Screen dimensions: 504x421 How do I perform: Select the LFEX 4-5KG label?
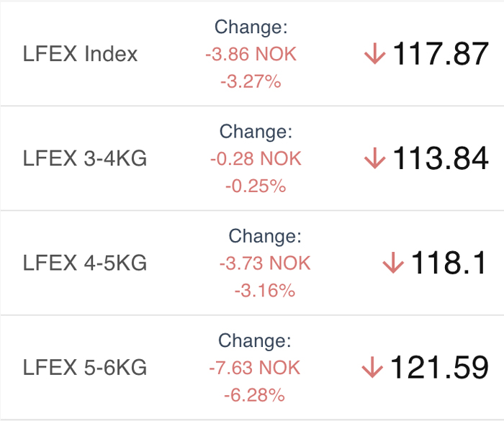tap(85, 263)
